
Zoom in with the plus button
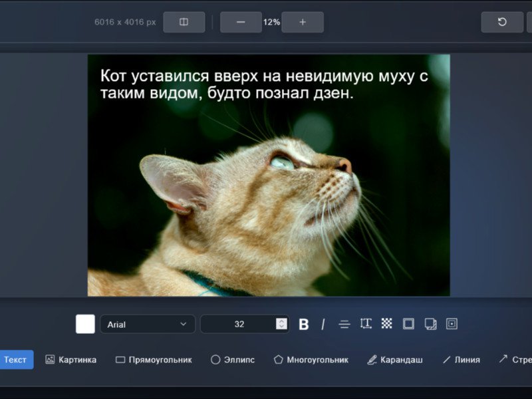(x=303, y=22)
